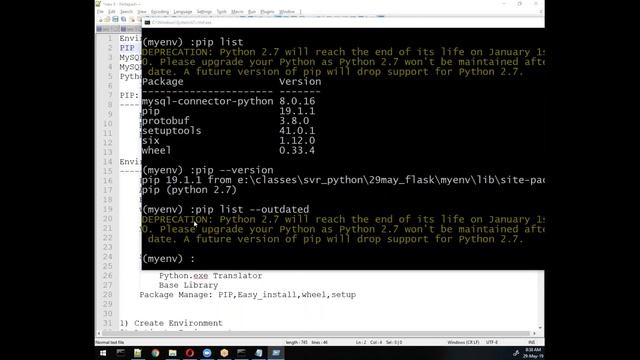Click the 'Base Library' line in editor
Viewport: 640px width, 360px height.
point(189,285)
